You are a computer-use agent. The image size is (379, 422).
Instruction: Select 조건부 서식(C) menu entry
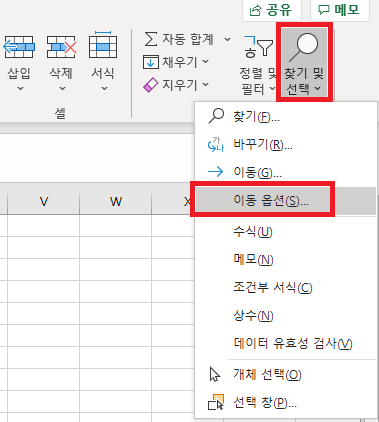pos(286,287)
